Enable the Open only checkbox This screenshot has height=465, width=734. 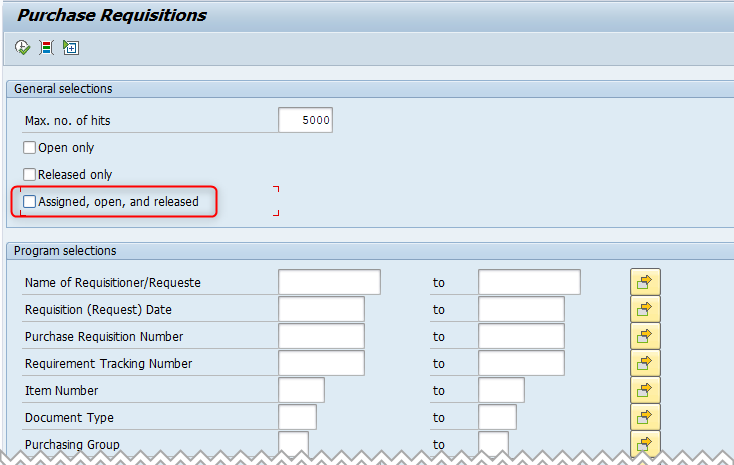(30, 148)
